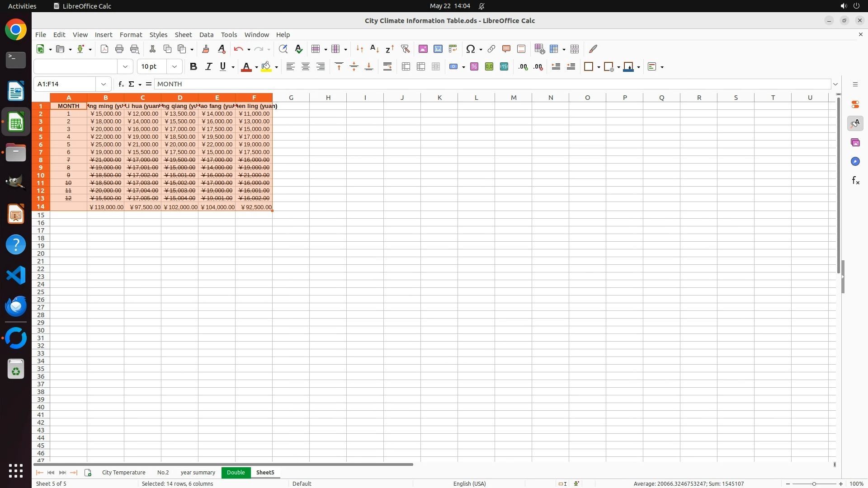Click the Clone Formatting paintbrush icon
The width and height of the screenshot is (868, 488).
206,49
